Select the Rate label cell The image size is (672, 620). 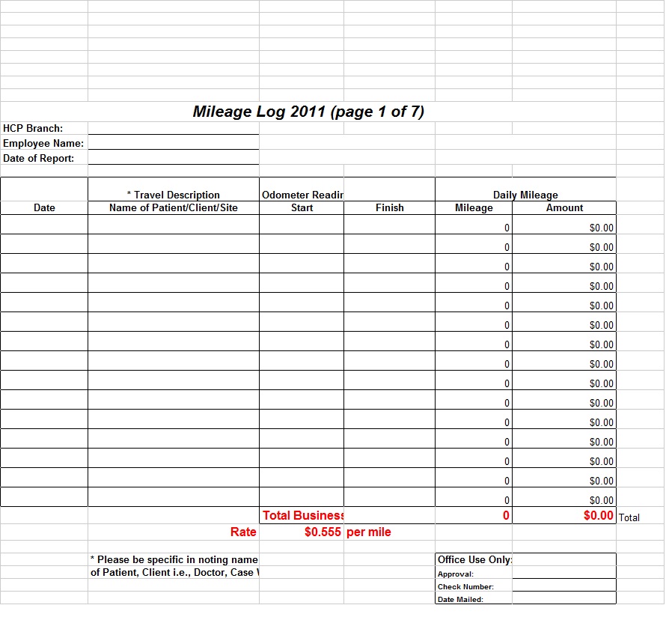click(173, 532)
